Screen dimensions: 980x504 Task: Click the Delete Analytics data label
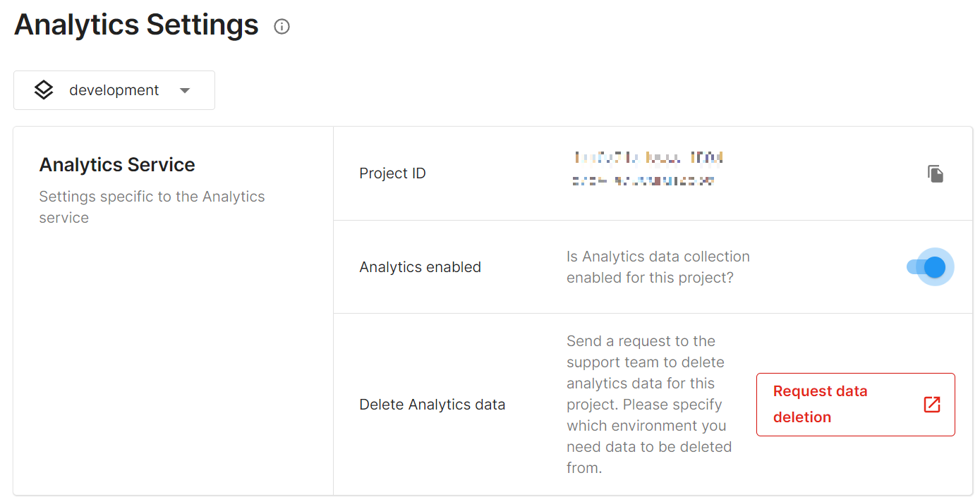coord(432,405)
